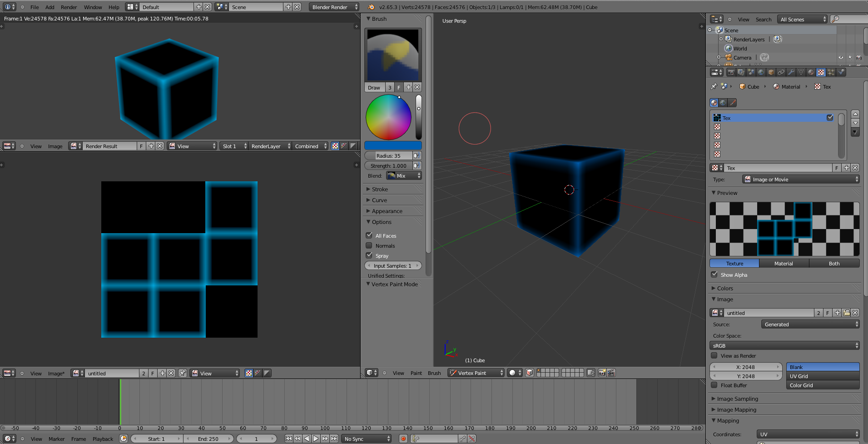Open the Blend mode Mix dropdown
The image size is (868, 444).
point(404,176)
